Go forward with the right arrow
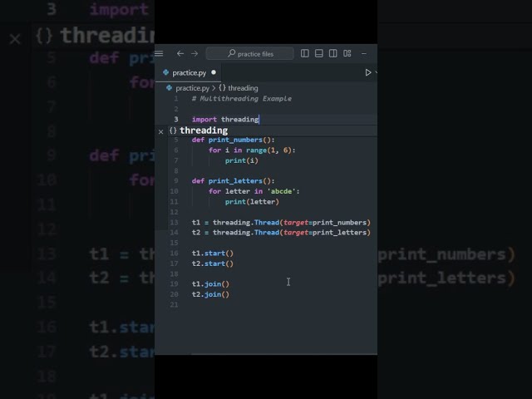This screenshot has width=532, height=399. pyautogui.click(x=195, y=53)
